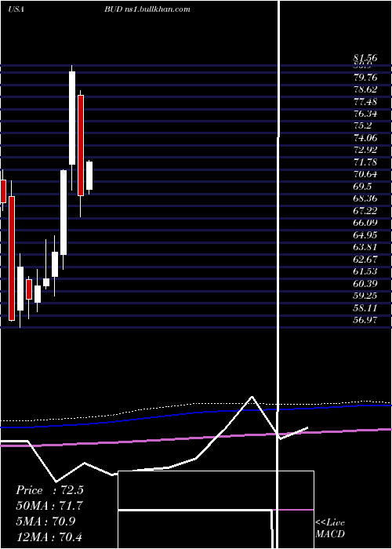Pick the 75.2 price level label
The image size is (392, 549).
[362, 125]
